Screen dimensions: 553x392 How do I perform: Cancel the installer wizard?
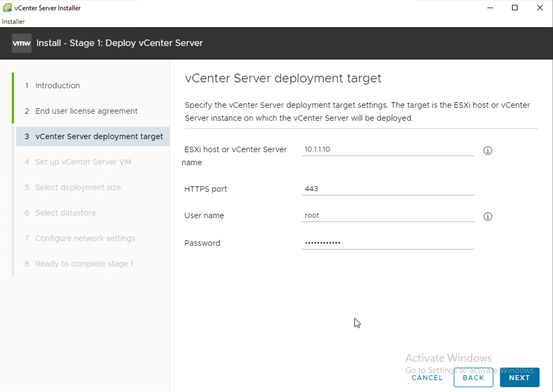427,378
